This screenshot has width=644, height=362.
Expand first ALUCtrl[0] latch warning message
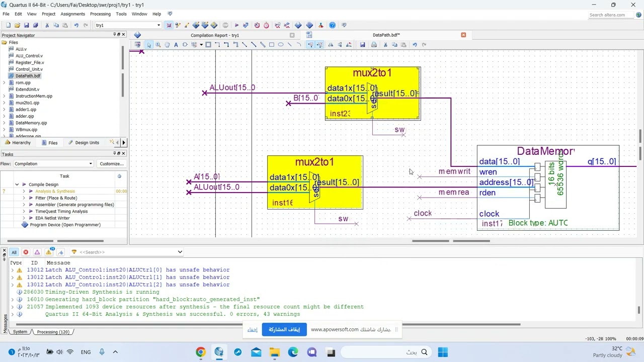(13, 270)
